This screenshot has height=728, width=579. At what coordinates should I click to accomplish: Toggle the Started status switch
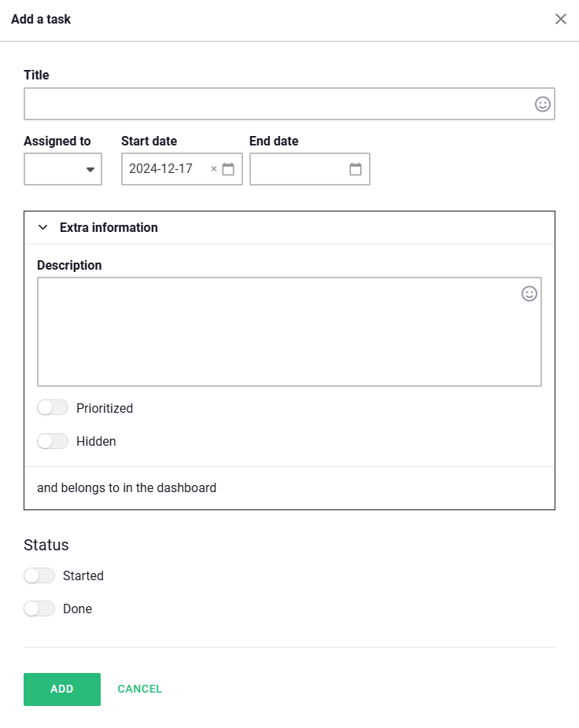click(x=39, y=575)
